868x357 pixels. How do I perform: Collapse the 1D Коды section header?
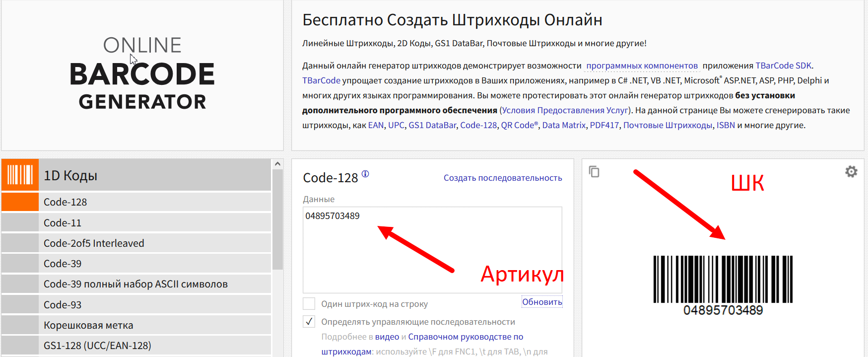154,175
